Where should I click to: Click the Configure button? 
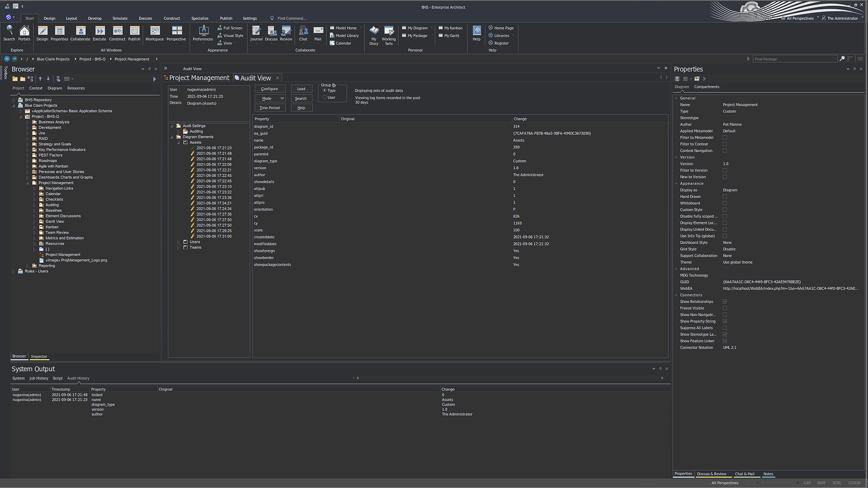click(269, 89)
